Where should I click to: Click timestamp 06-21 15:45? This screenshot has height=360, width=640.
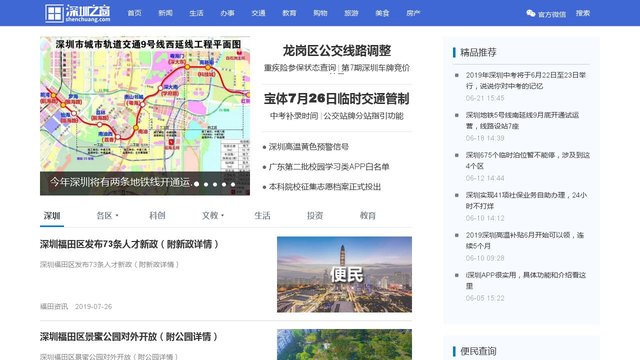tap(485, 98)
